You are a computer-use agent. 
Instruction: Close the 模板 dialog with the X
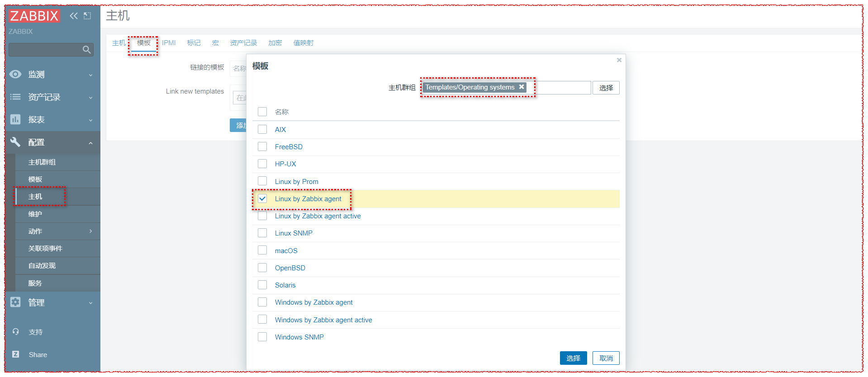[619, 60]
